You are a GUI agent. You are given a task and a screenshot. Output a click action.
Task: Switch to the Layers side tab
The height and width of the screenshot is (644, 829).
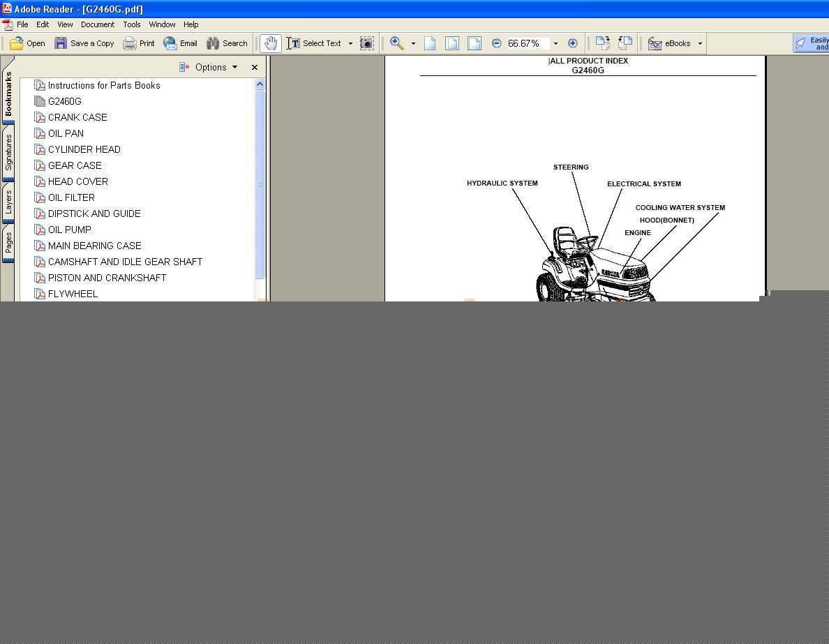(x=8, y=202)
